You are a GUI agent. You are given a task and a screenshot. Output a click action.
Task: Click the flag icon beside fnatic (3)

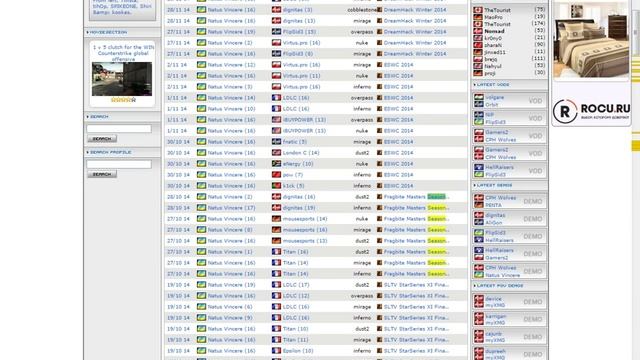276,142
